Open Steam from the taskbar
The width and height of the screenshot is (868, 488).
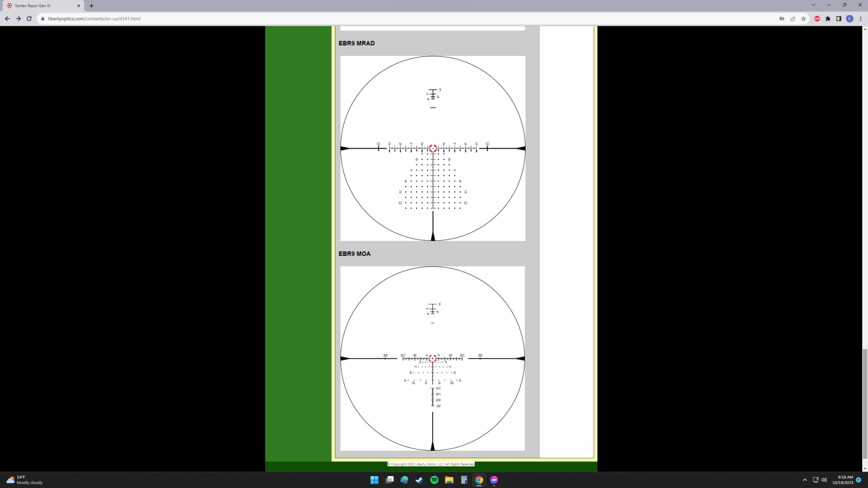tap(419, 480)
